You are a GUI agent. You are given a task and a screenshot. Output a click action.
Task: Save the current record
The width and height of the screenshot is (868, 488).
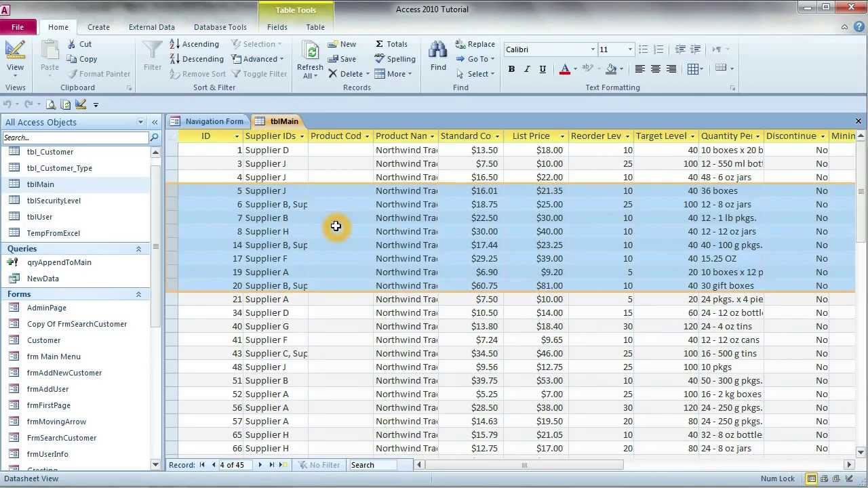point(342,59)
